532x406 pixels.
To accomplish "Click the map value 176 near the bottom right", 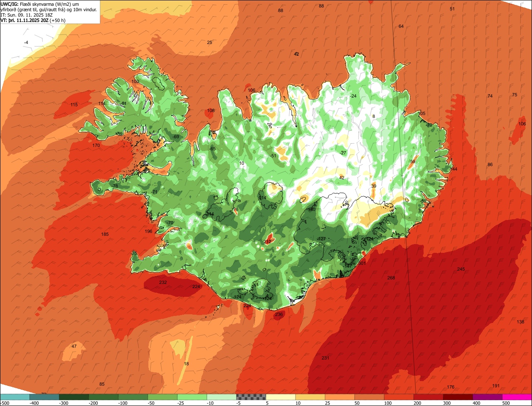I will click(x=451, y=387).
